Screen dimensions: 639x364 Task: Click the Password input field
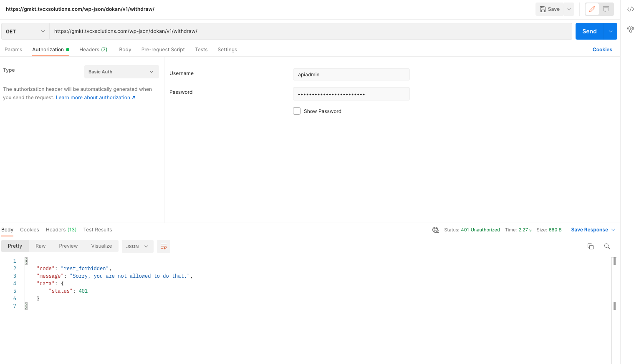click(351, 94)
